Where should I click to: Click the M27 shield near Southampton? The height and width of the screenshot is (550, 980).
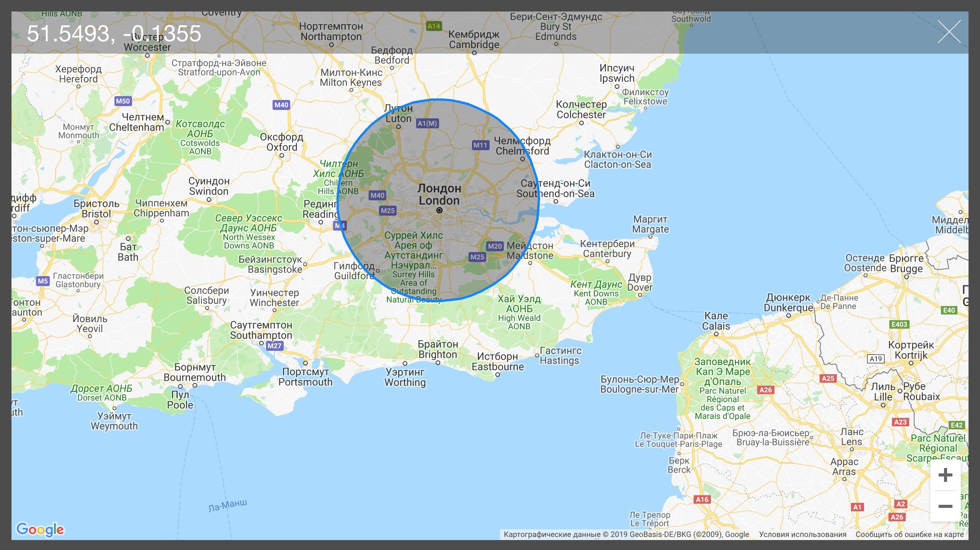274,346
